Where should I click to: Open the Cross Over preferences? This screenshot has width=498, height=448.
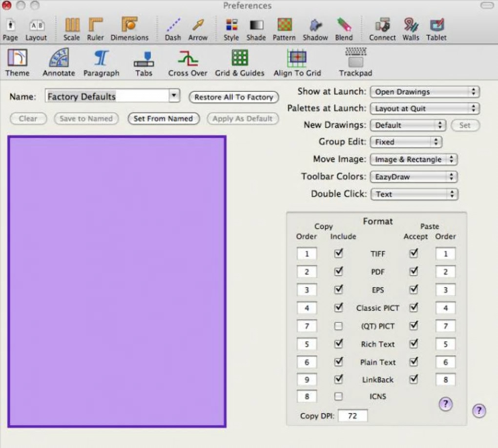coord(187,63)
